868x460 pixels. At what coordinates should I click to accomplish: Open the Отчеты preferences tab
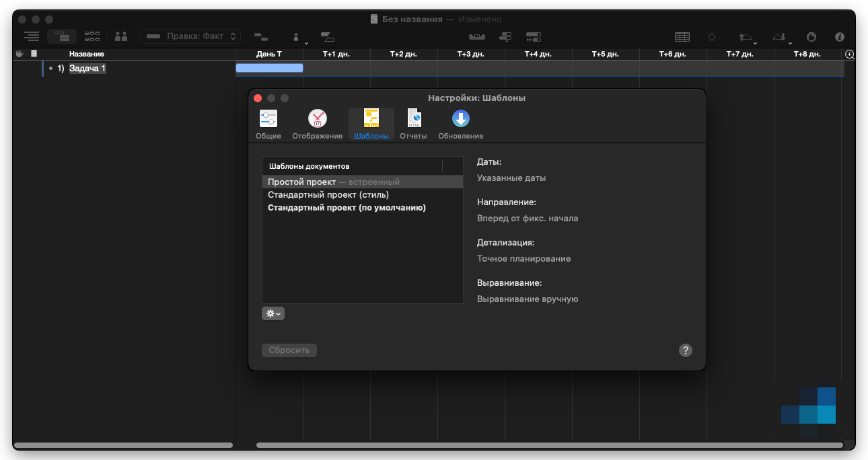tap(413, 125)
